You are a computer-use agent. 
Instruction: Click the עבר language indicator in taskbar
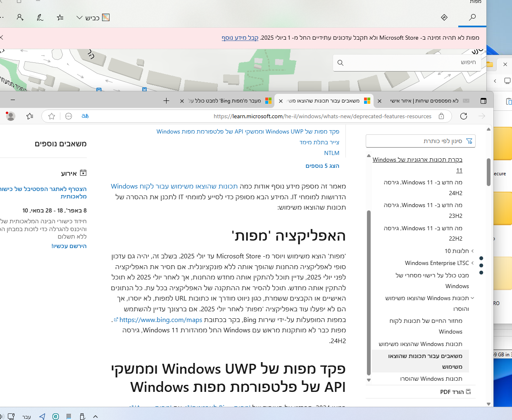[x=26, y=417]
